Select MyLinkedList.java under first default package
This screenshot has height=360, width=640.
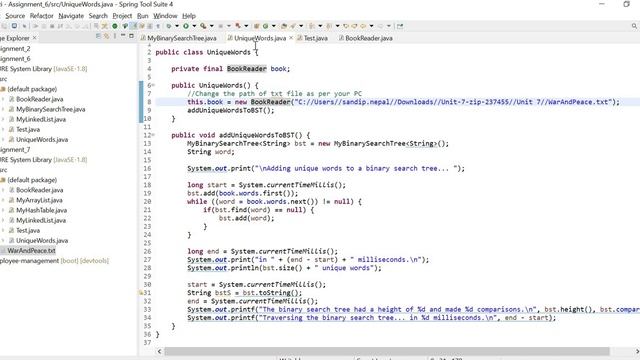point(41,119)
